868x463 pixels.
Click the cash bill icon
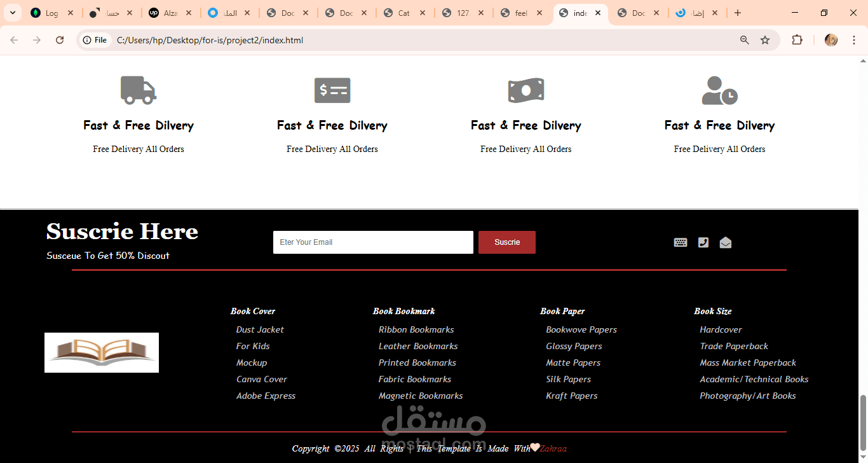click(x=526, y=90)
